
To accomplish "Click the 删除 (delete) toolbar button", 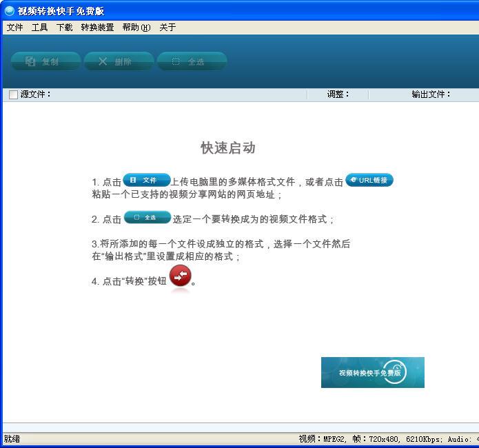I will pyautogui.click(x=119, y=61).
